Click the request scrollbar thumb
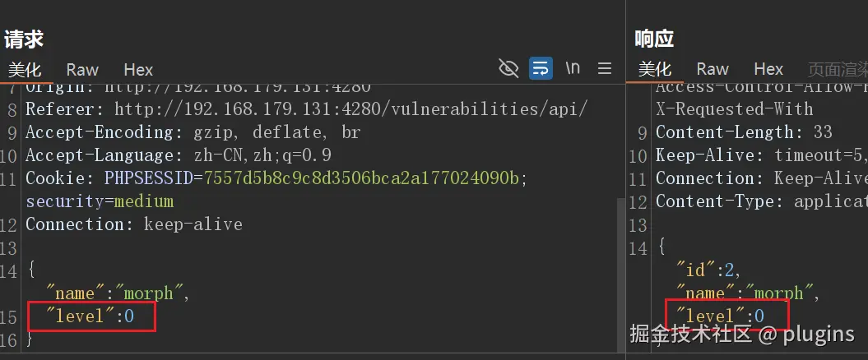868x360 pixels. click(621, 274)
